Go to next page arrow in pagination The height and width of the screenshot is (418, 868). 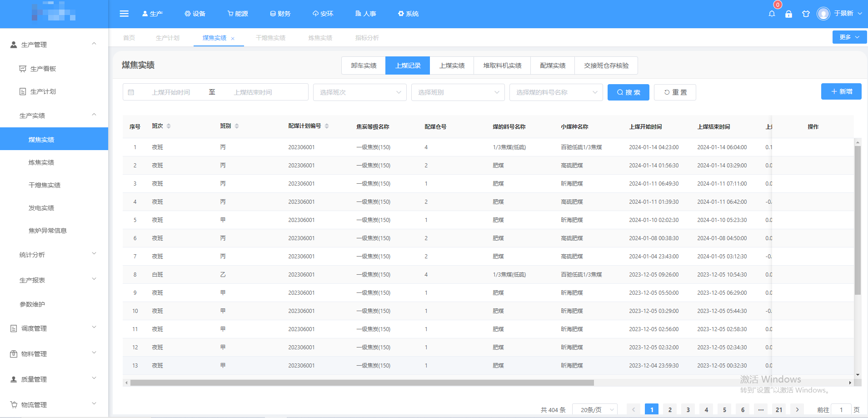pyautogui.click(x=797, y=409)
